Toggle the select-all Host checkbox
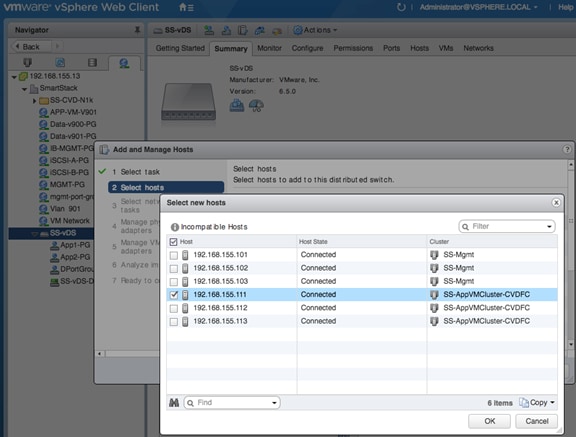Image resolution: width=576 pixels, height=437 pixels. click(174, 242)
